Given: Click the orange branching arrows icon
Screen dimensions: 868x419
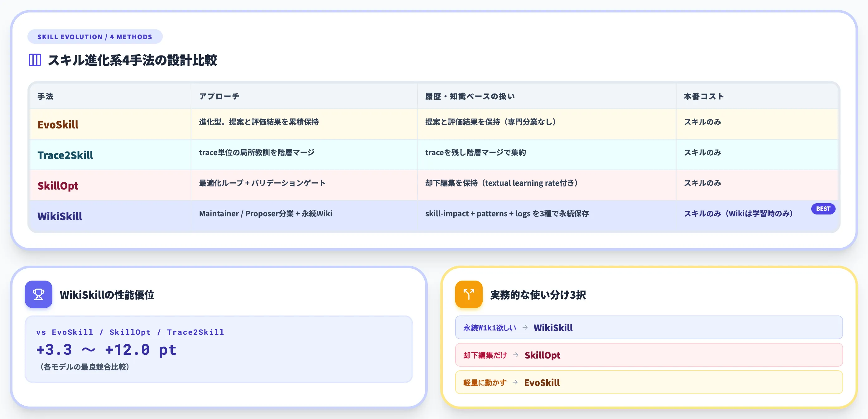Looking at the screenshot, I should coord(469,294).
